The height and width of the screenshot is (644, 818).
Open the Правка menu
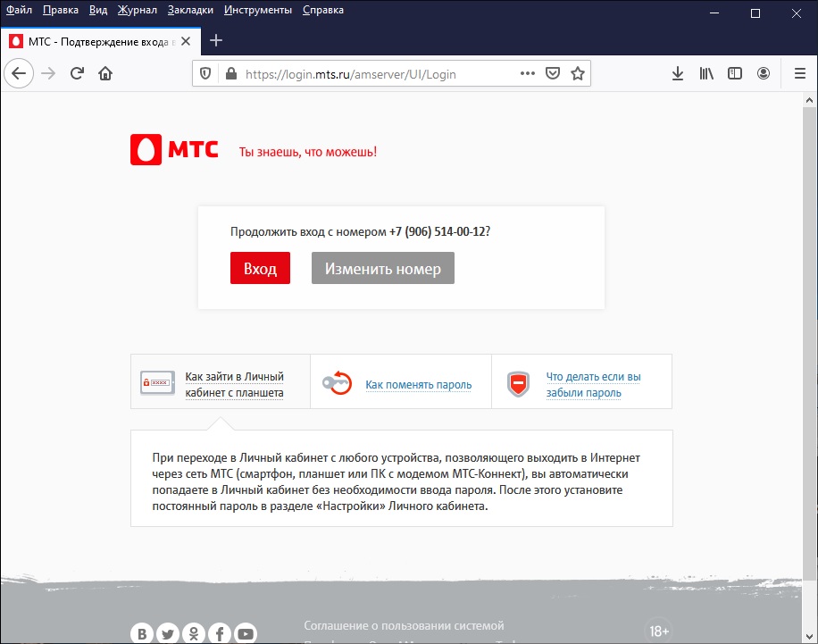pos(61,10)
